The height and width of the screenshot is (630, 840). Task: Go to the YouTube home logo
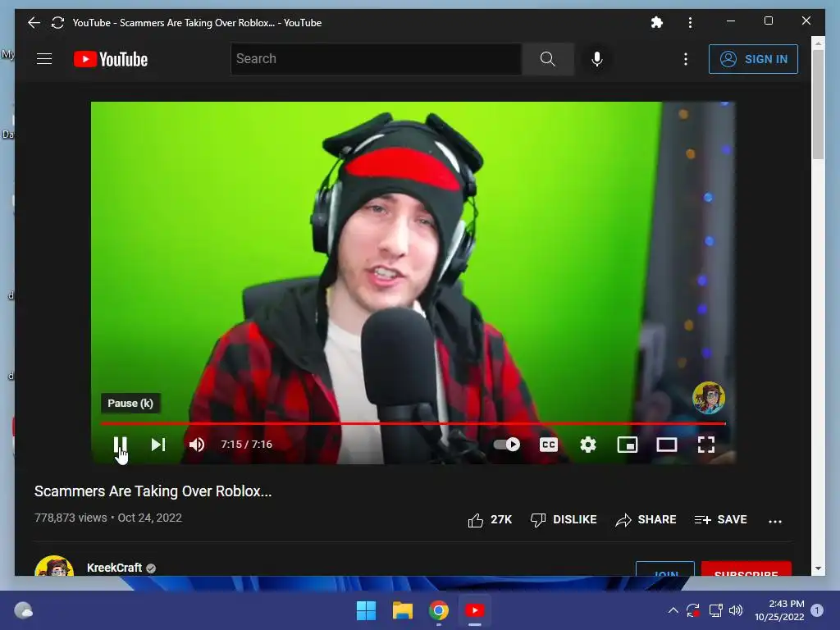coord(111,59)
